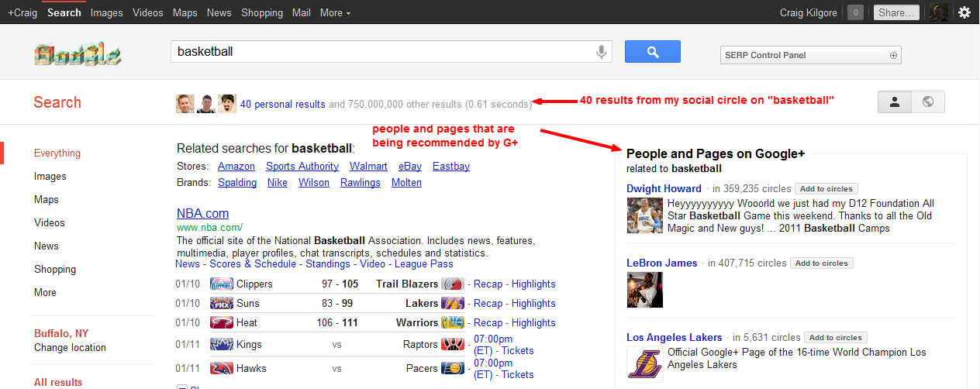Image resolution: width=980 pixels, height=389 pixels.
Task: Open 07:00pm link for Hawks vs Pacers
Action: [493, 363]
